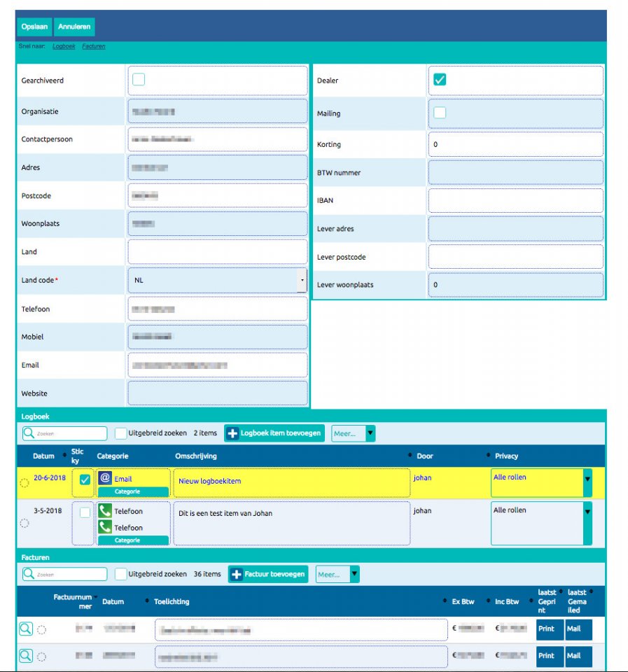The height and width of the screenshot is (672, 628).
Task: Select the radio circle on the 20-6-2018 log row
Action: 25,483
